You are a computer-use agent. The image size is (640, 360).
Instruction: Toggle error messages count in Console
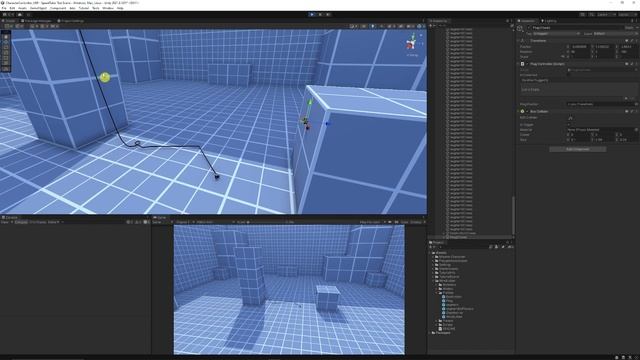[146, 222]
